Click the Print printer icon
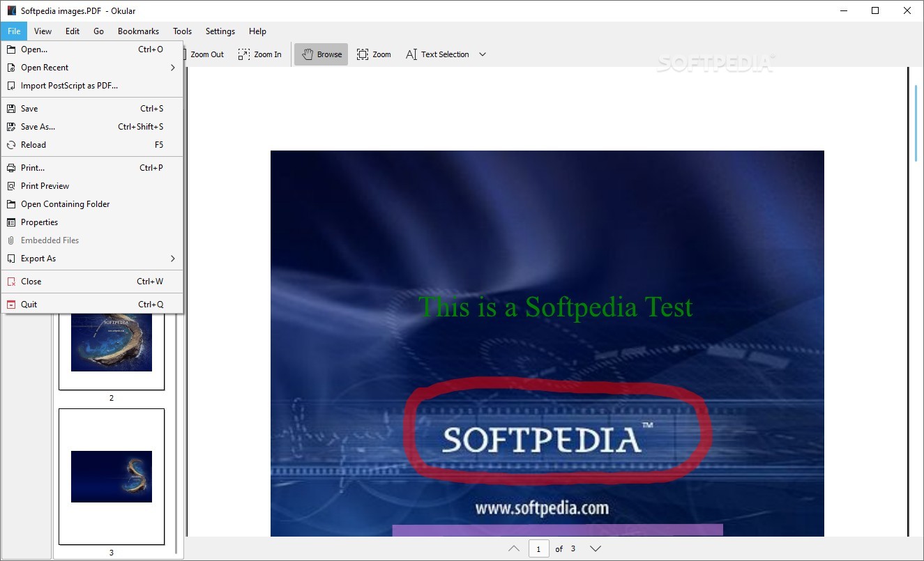Viewport: 924px width, 561px height. point(10,168)
